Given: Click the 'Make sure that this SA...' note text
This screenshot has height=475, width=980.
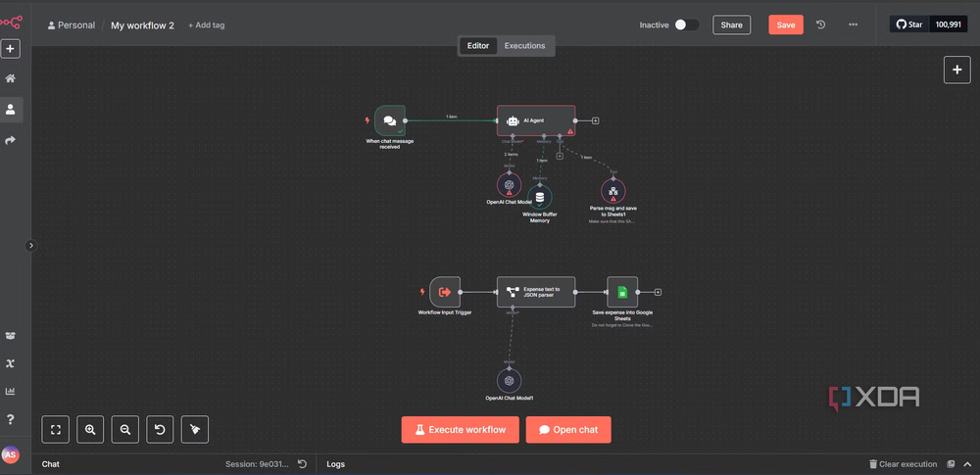Looking at the screenshot, I should [612, 221].
